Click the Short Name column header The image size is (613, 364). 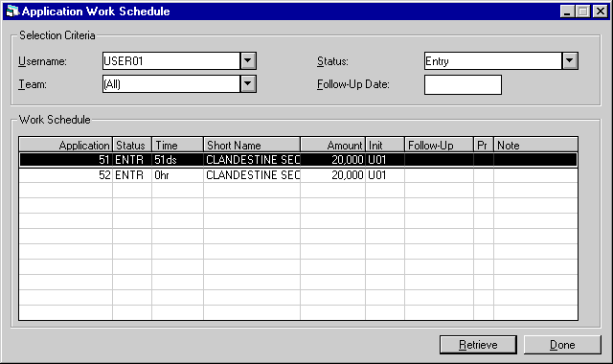(x=252, y=145)
